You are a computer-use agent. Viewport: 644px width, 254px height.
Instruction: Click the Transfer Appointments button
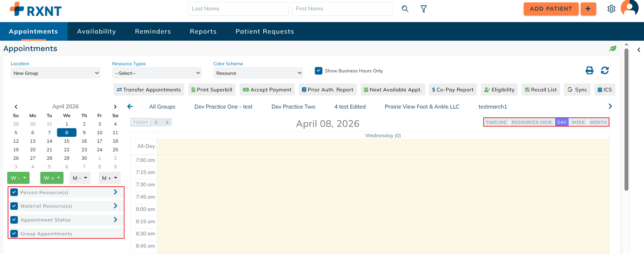[149, 90]
